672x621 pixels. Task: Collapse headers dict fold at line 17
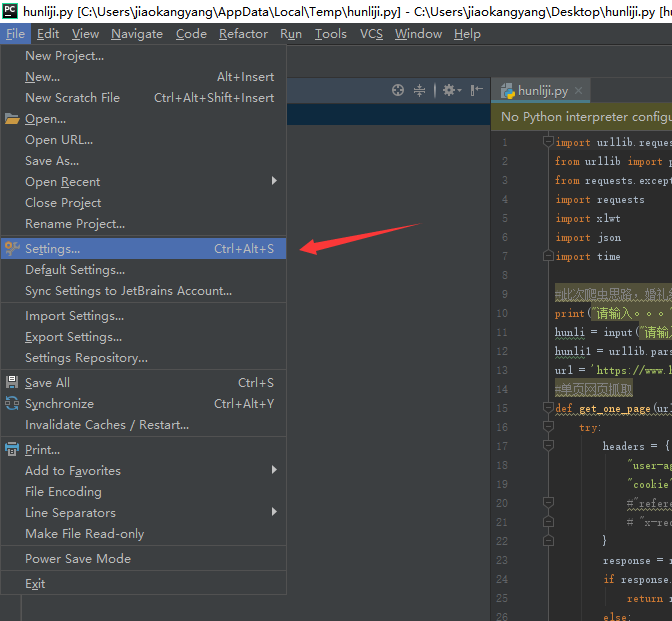pyautogui.click(x=548, y=446)
